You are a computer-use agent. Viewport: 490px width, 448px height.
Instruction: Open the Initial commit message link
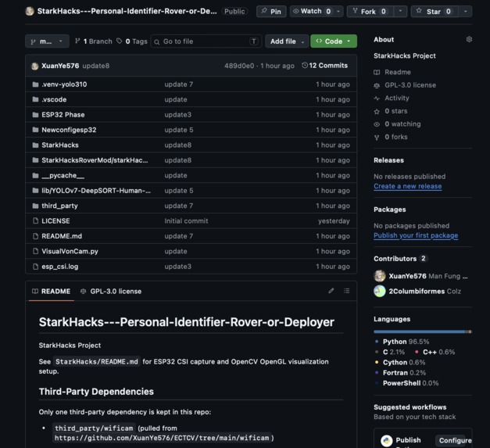186,221
